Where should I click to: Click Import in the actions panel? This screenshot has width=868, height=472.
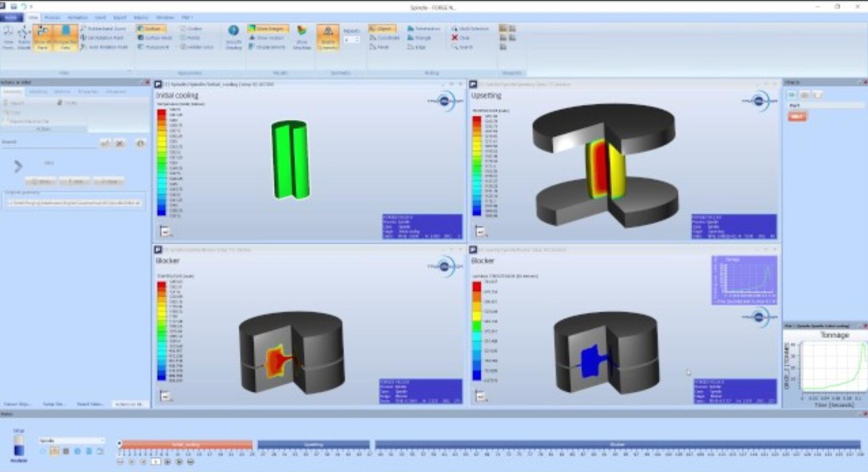(14, 103)
